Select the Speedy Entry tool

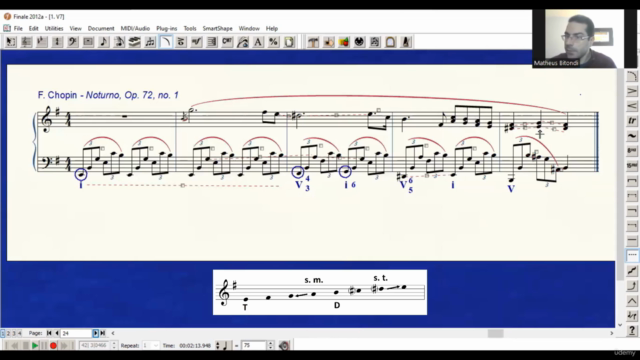(x=119, y=42)
